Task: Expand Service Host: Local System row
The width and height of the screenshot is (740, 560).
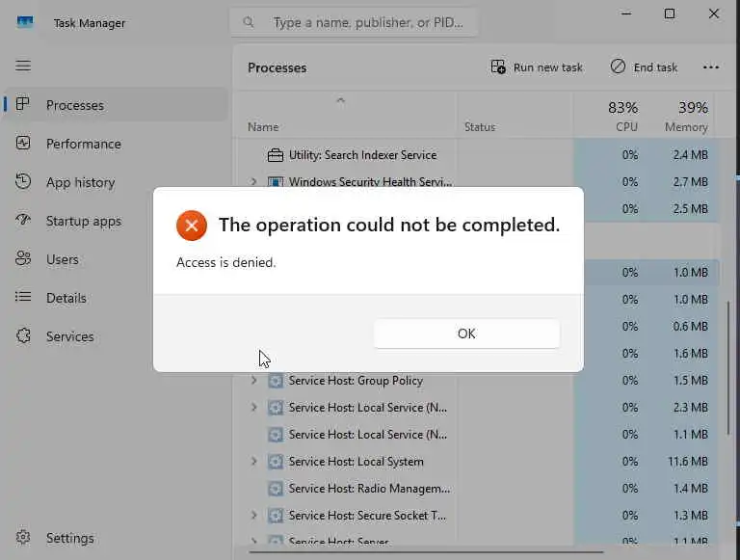Action: [x=254, y=462]
